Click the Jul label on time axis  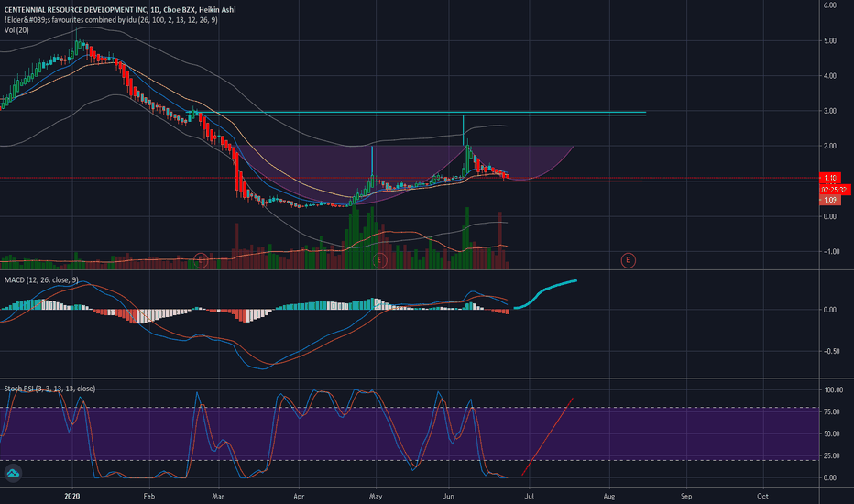(x=529, y=496)
